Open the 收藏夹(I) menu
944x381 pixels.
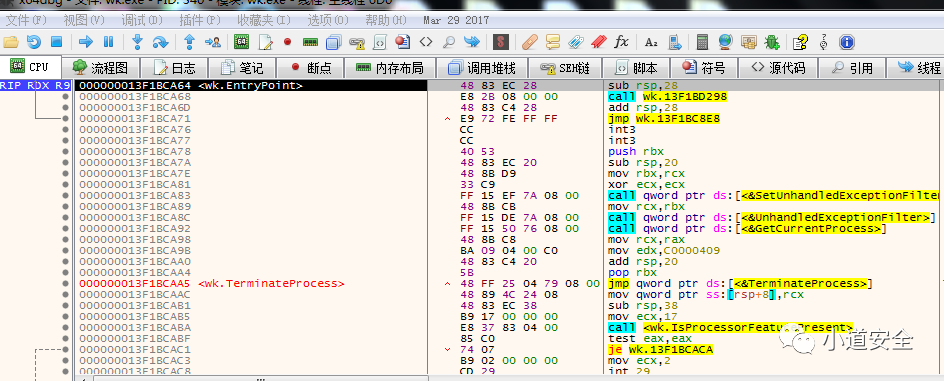pyautogui.click(x=264, y=20)
